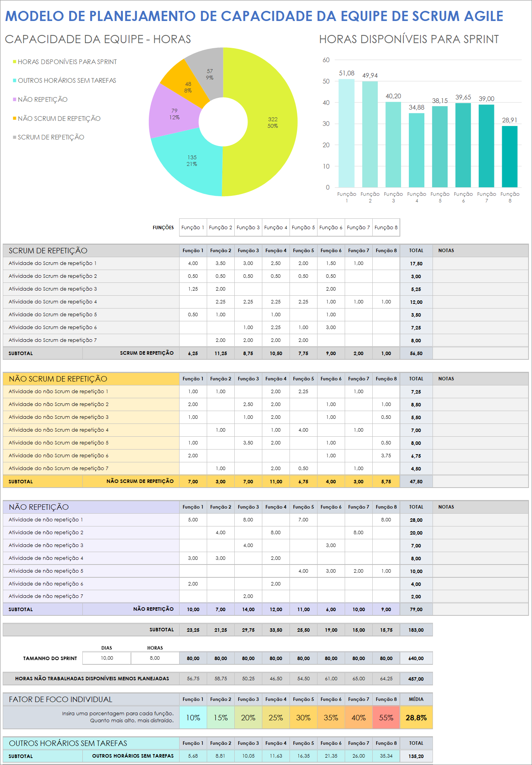Click the 135,20 total for Outros horários
Viewport: 532px width, 765px height.
coord(416,756)
